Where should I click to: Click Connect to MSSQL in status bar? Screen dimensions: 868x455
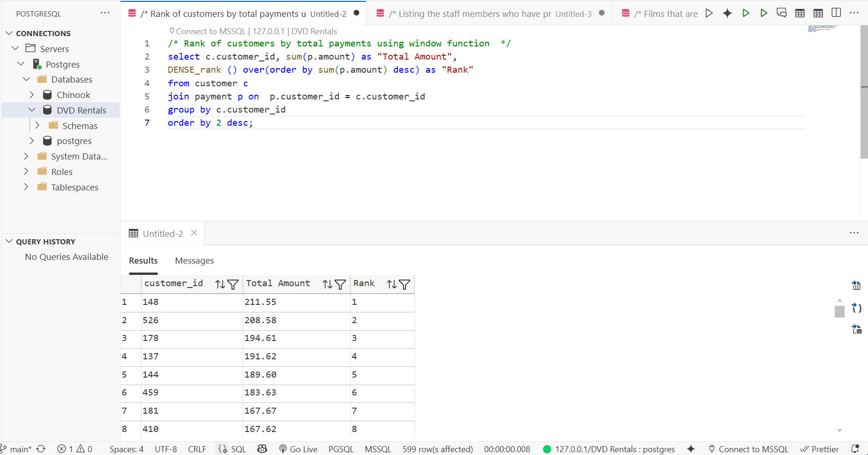click(748, 449)
